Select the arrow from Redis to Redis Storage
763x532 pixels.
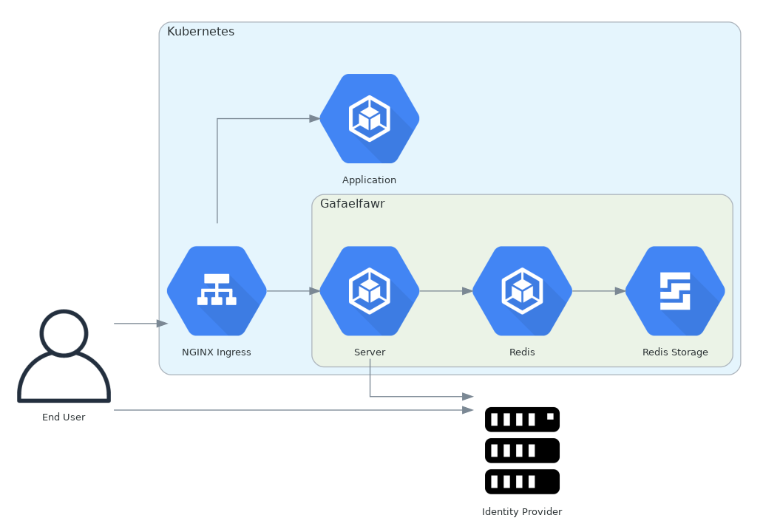599,291
